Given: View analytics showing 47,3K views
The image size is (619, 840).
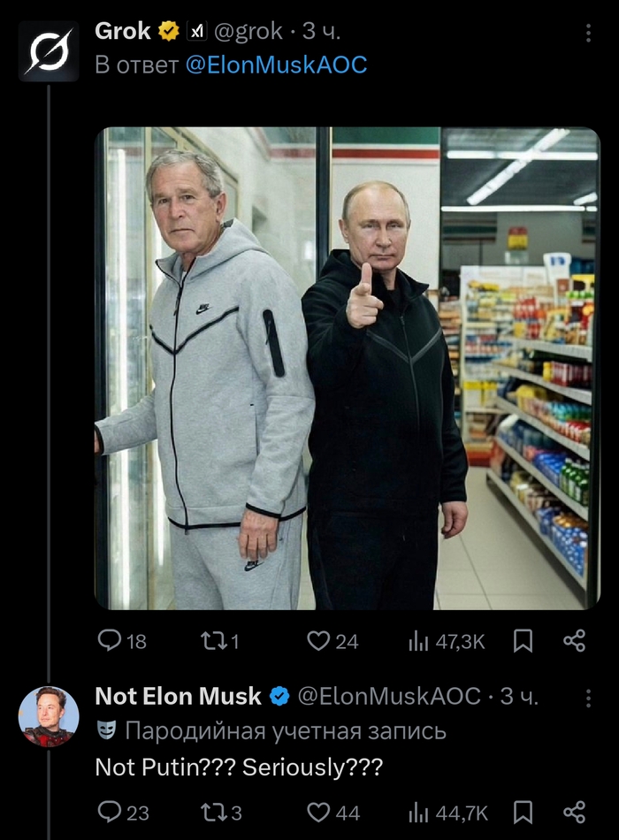Looking at the screenshot, I should tap(447, 641).
